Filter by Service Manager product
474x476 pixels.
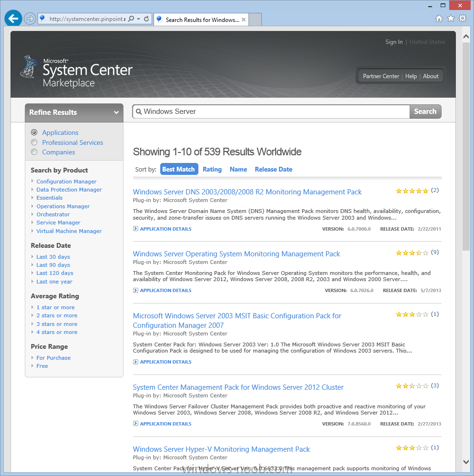(x=58, y=223)
